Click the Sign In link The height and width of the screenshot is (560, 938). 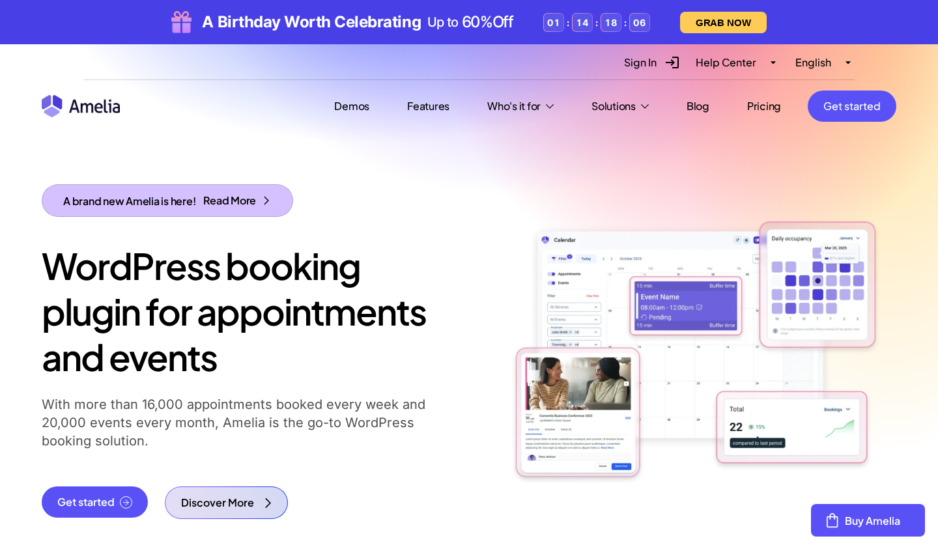pyautogui.click(x=640, y=63)
